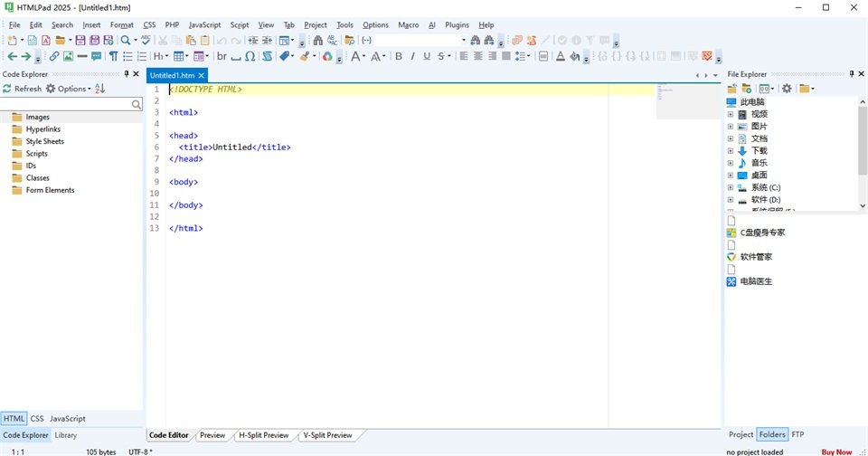Insert an unordered bullet list
This screenshot has height=456, width=868.
point(127,56)
